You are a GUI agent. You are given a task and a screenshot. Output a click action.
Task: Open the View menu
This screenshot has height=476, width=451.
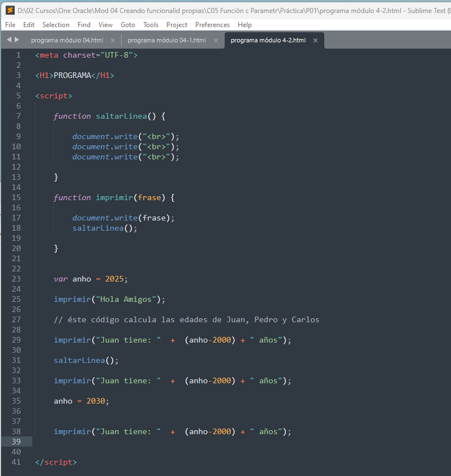point(105,25)
